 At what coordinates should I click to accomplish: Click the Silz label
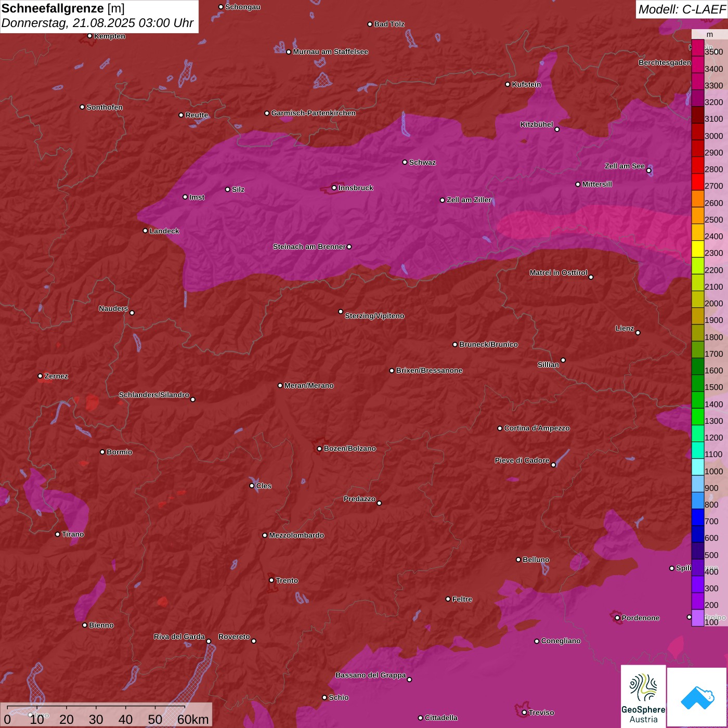(238, 189)
